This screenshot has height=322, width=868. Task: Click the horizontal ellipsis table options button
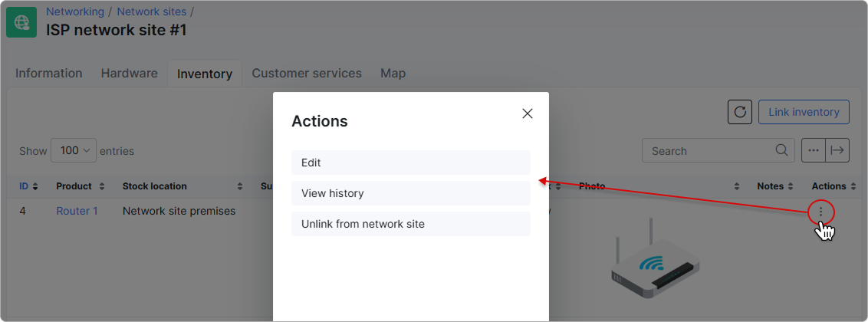pyautogui.click(x=814, y=150)
